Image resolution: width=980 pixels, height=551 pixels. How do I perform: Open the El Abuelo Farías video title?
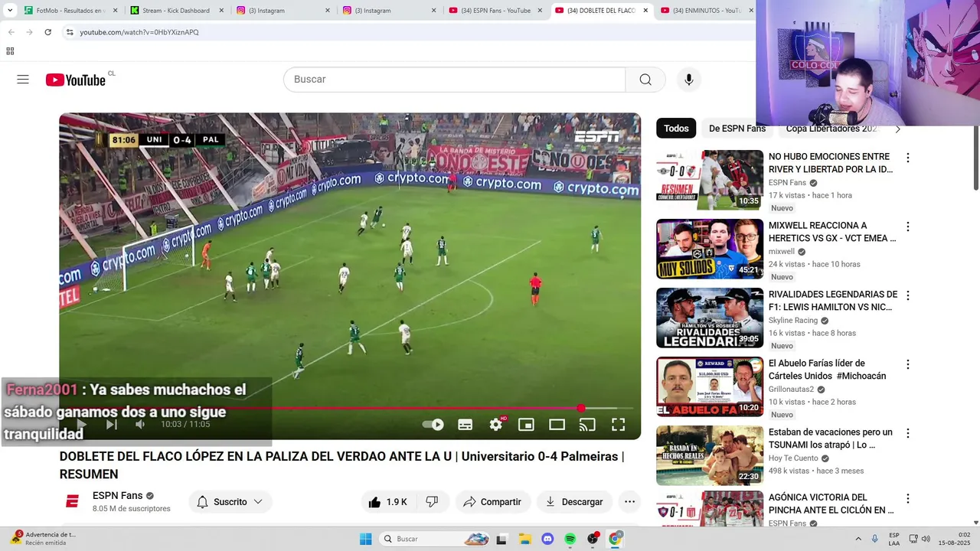(x=827, y=370)
